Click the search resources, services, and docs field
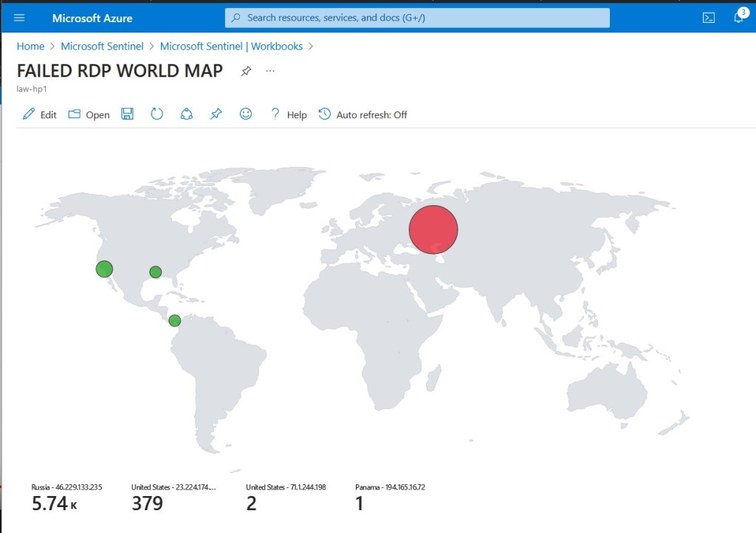The width and height of the screenshot is (756, 533). (x=417, y=18)
